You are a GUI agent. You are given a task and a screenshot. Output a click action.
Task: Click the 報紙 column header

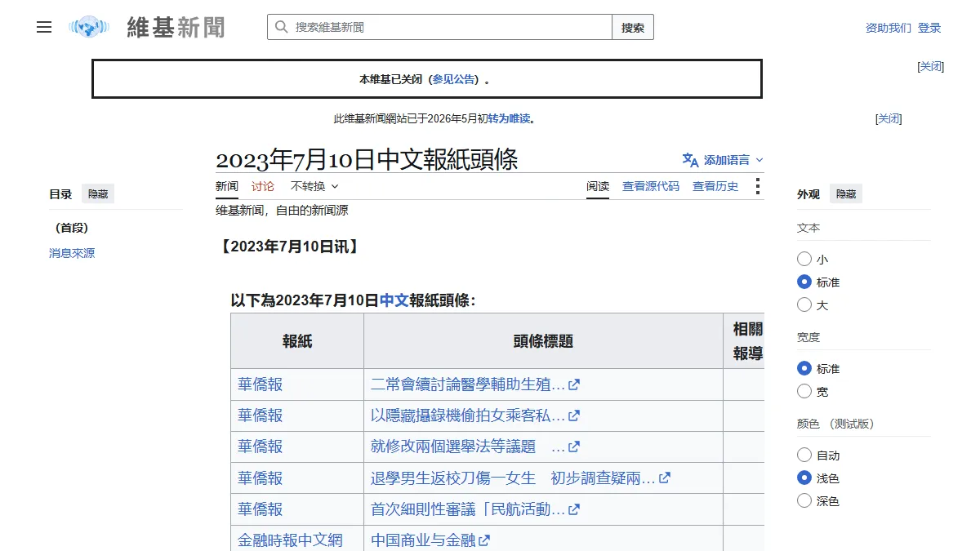297,341
